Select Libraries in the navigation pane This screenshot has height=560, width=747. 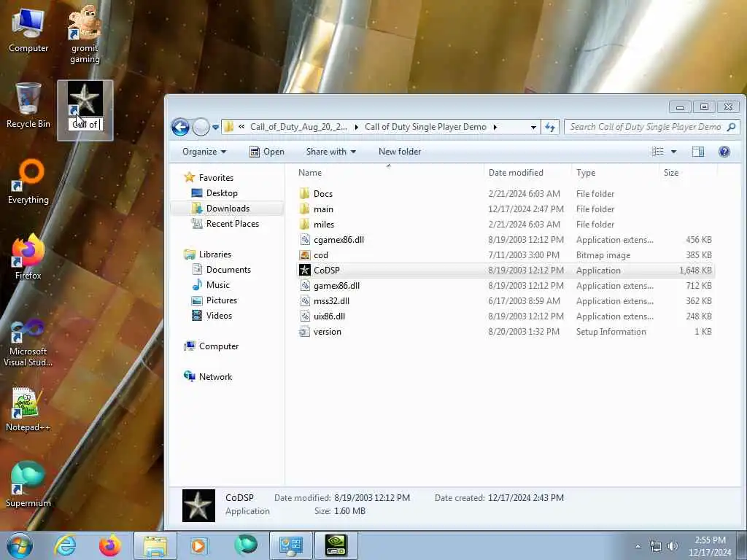pyautogui.click(x=208, y=254)
